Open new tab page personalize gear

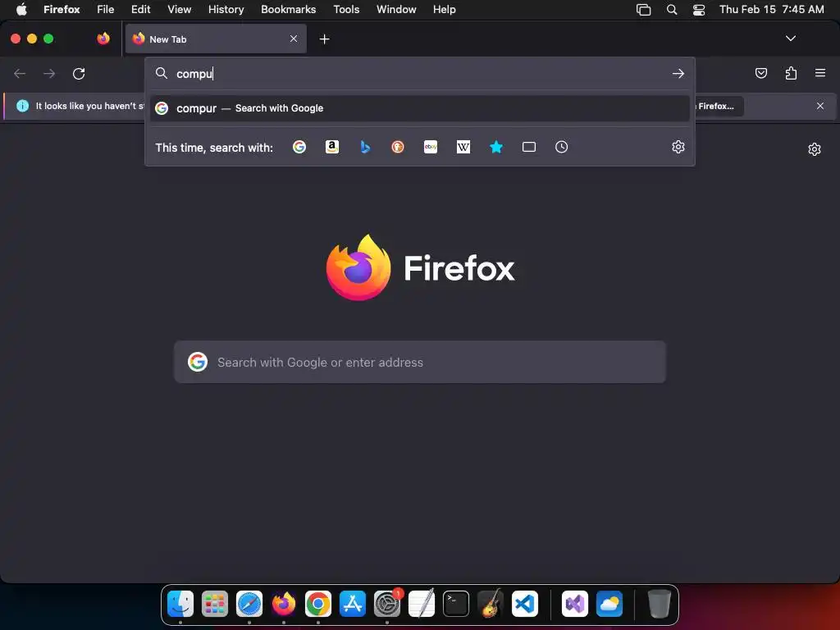[815, 149]
